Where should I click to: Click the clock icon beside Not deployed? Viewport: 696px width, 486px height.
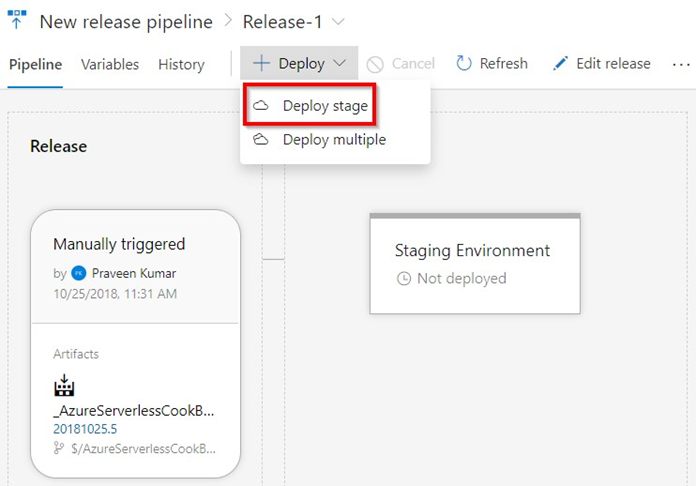point(404,279)
